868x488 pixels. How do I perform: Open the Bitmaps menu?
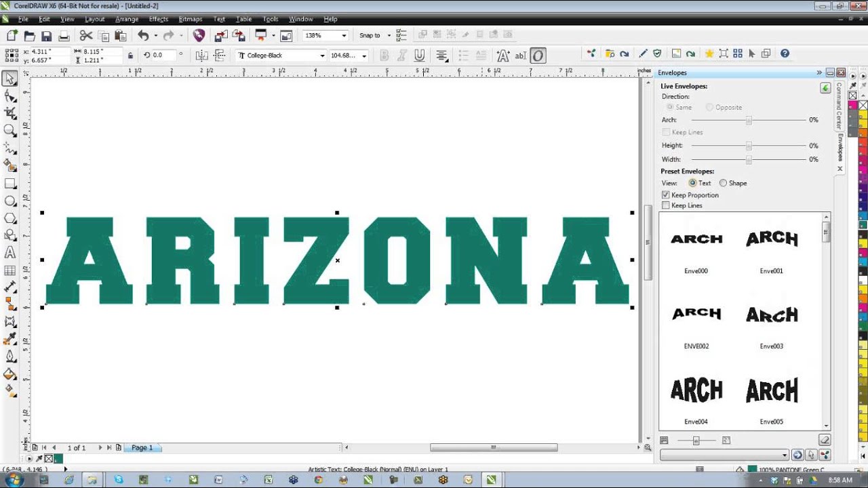pos(190,19)
